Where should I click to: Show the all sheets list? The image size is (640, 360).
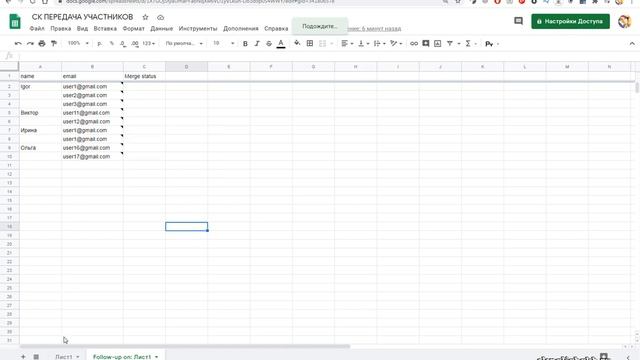click(36, 356)
